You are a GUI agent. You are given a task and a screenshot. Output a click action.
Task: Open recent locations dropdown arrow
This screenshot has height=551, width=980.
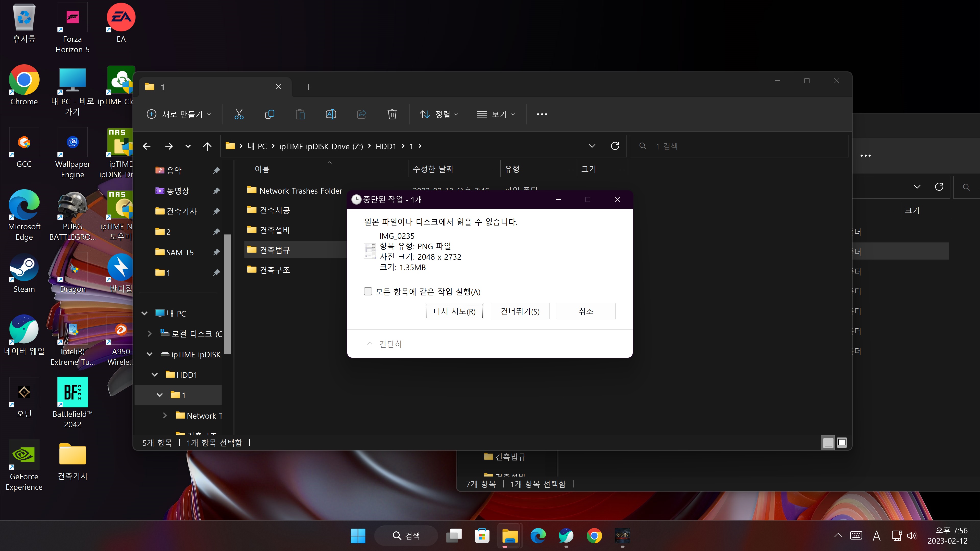tap(188, 146)
